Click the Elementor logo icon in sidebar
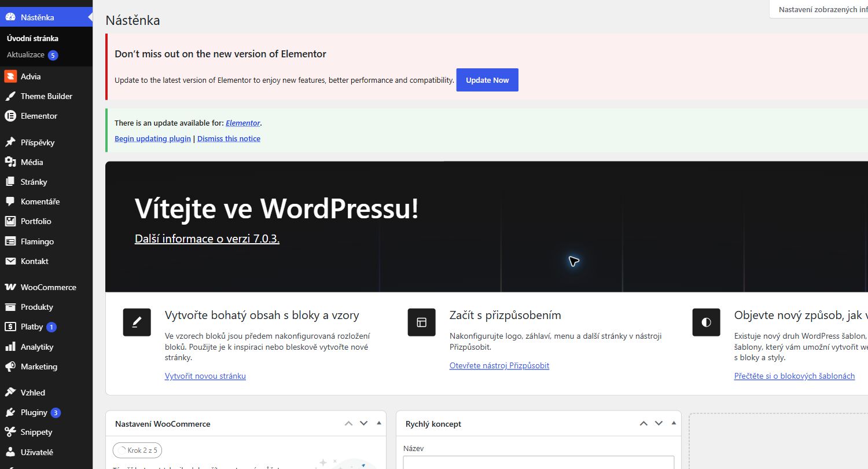Screen dimensions: 868x469 pyautogui.click(x=10, y=116)
